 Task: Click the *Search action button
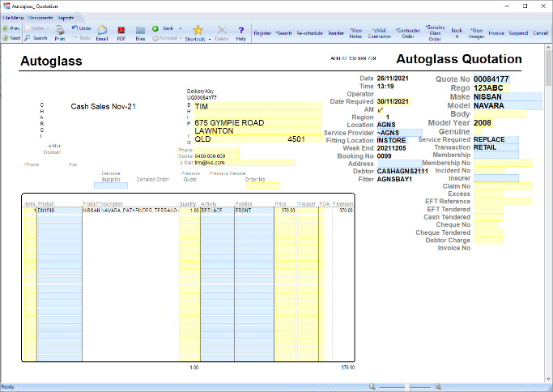coord(284,33)
